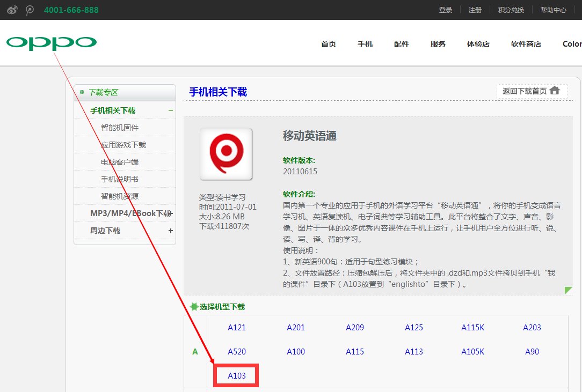Collapse the 手机相关下载 section

click(x=171, y=110)
